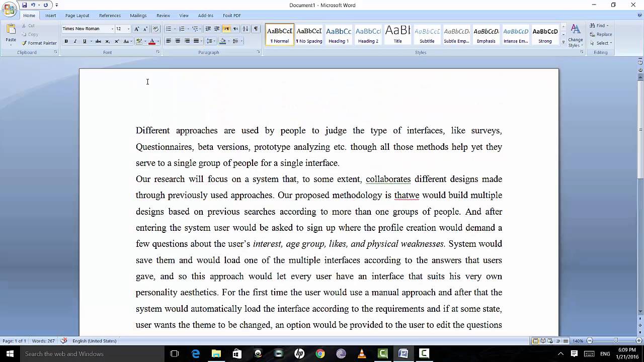
Task: Apply strikethrough to text
Action: click(x=98, y=41)
